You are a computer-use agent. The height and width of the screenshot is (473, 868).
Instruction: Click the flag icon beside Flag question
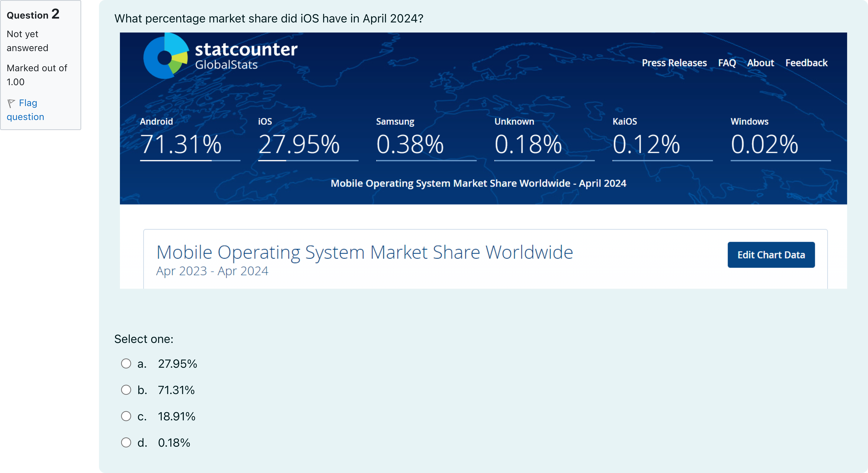point(11,103)
